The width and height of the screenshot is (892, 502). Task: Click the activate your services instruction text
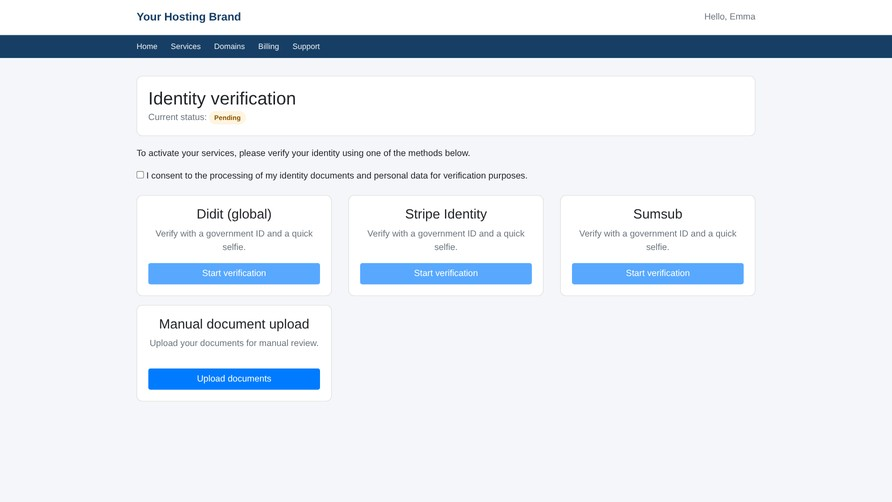coord(303,153)
